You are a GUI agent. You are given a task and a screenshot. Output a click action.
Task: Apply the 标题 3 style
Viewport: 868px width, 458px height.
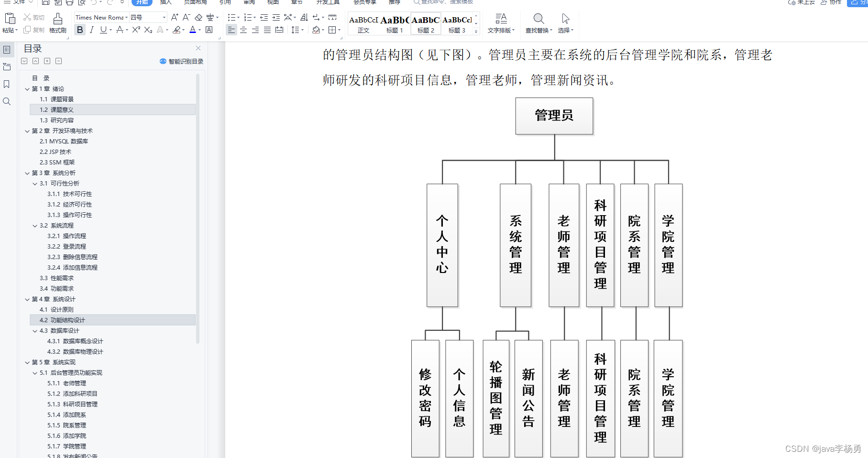[x=457, y=24]
